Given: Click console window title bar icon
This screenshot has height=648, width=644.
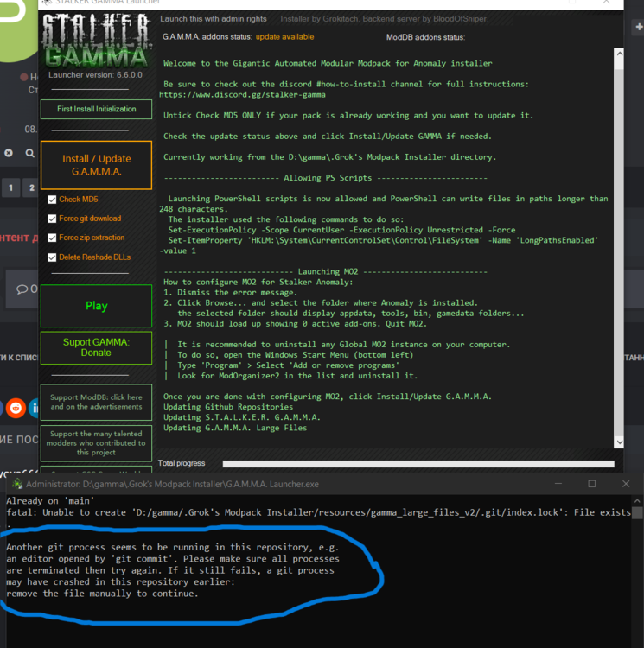Looking at the screenshot, I should click(17, 484).
